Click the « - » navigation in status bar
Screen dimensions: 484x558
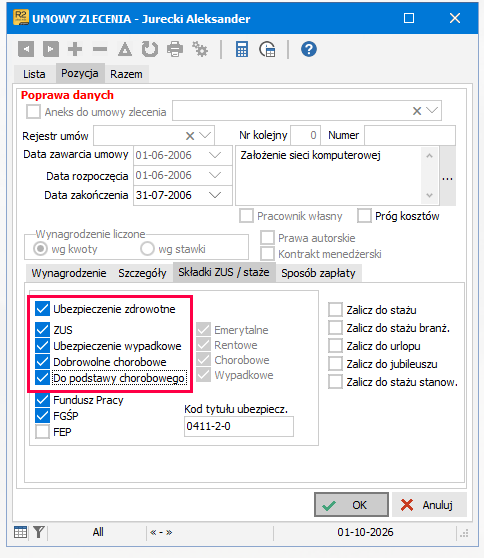161,532
